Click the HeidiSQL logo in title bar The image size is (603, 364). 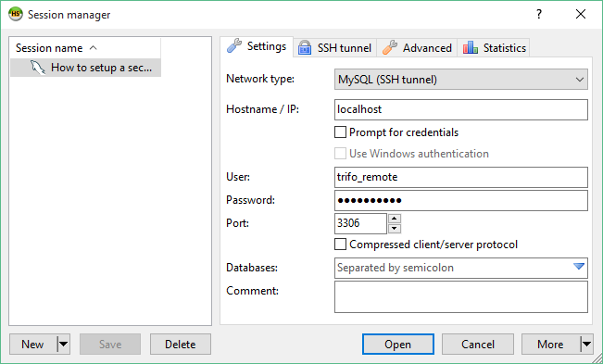(16, 14)
